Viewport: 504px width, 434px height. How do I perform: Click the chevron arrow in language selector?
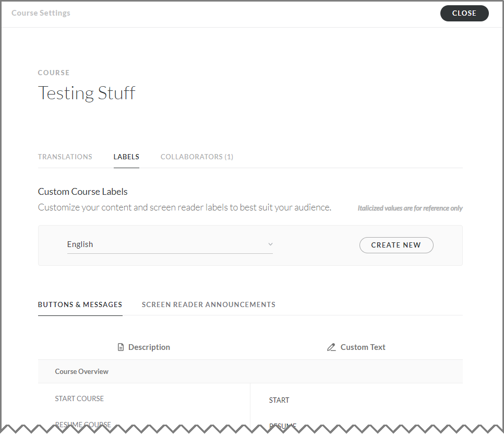270,244
